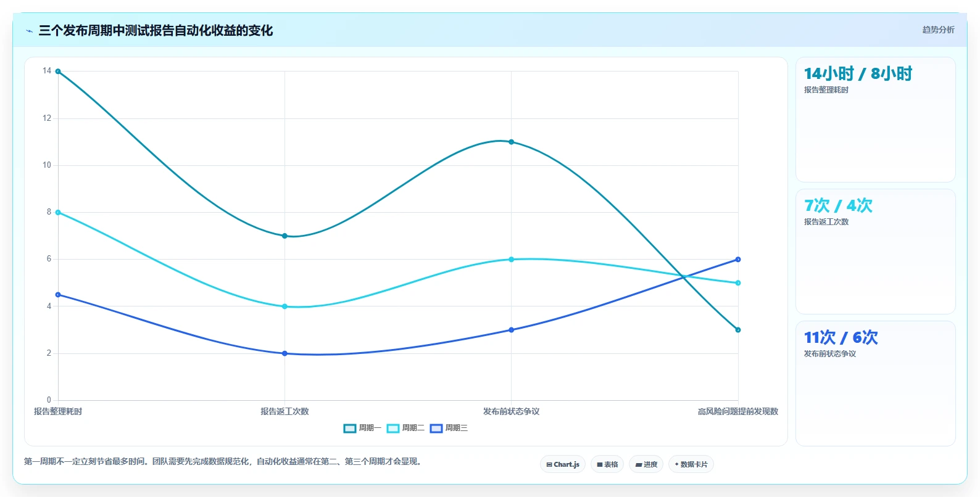Click the 表格 tag

[x=607, y=464]
